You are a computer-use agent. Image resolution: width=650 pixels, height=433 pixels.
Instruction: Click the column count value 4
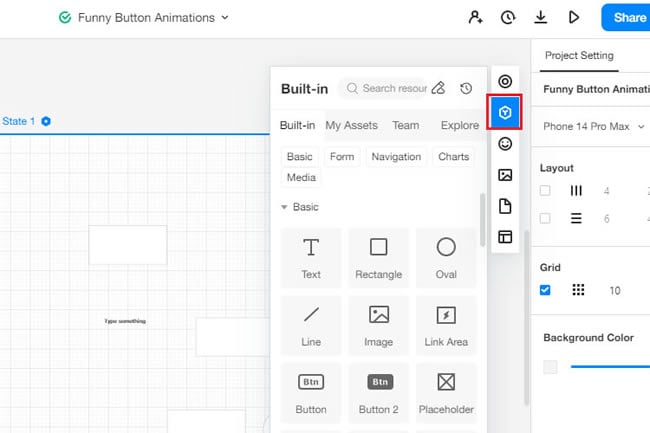click(x=606, y=191)
